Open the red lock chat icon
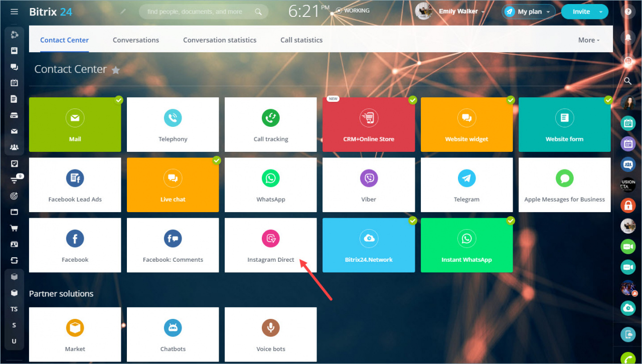Screen dimensions: 642x364 [628, 205]
